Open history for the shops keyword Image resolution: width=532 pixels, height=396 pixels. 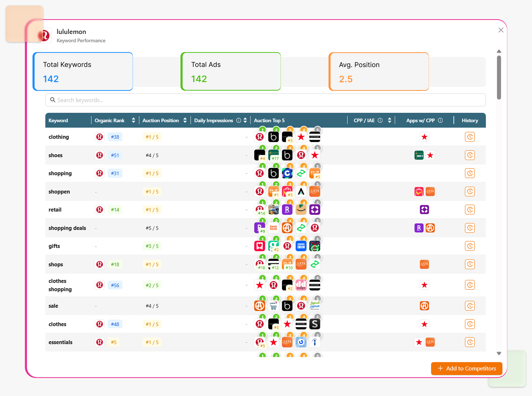(470, 264)
